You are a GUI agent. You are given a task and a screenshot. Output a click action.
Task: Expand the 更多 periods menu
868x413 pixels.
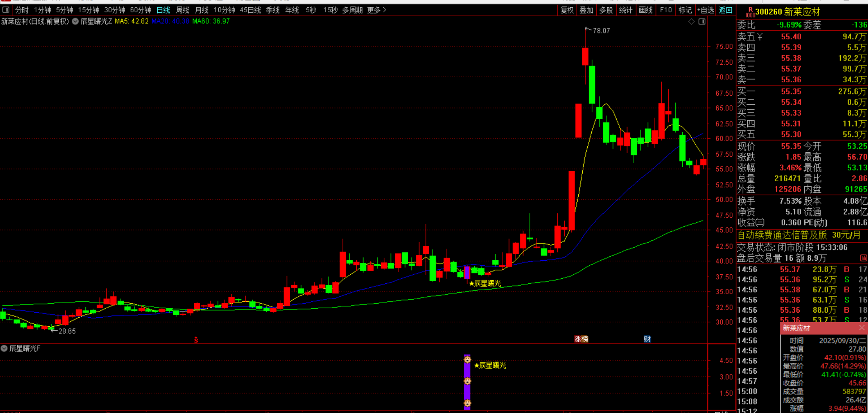tap(377, 10)
